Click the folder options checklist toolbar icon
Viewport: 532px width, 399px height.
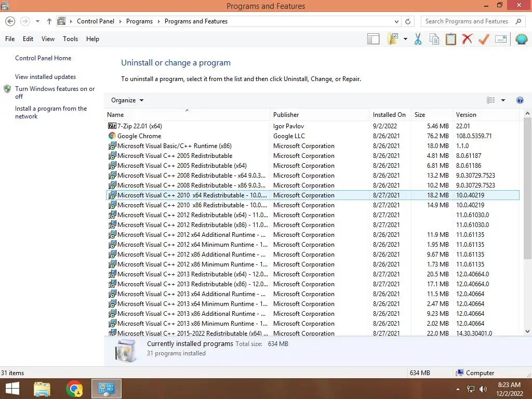tap(393, 39)
